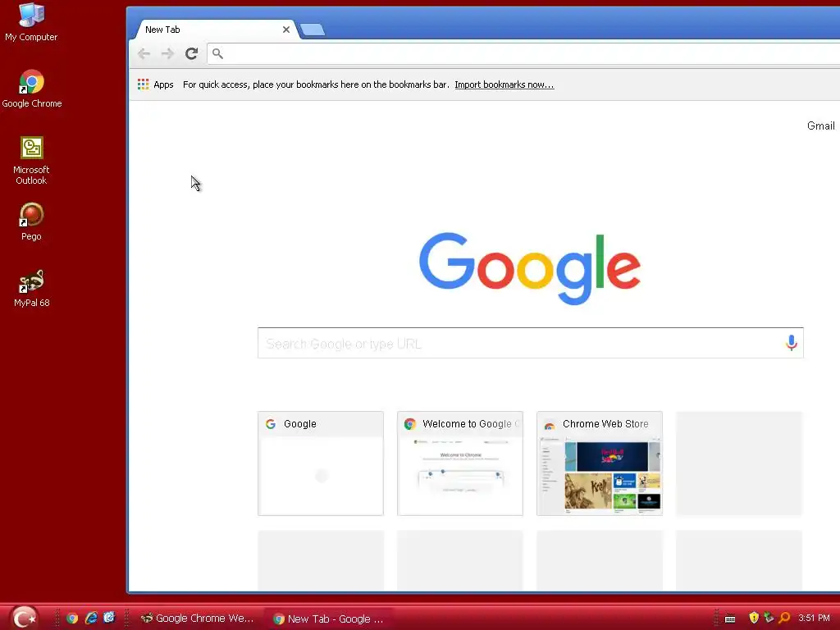
Task: Open the yellow security shield tray icon
Action: coord(754,618)
